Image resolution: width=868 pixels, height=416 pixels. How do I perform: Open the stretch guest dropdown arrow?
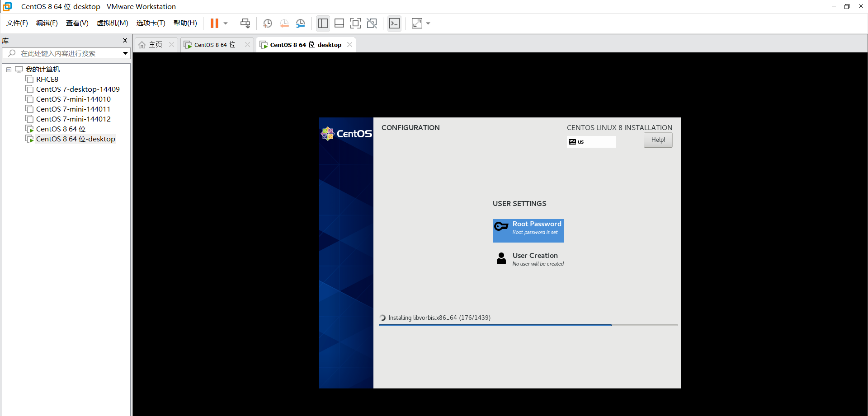point(428,23)
